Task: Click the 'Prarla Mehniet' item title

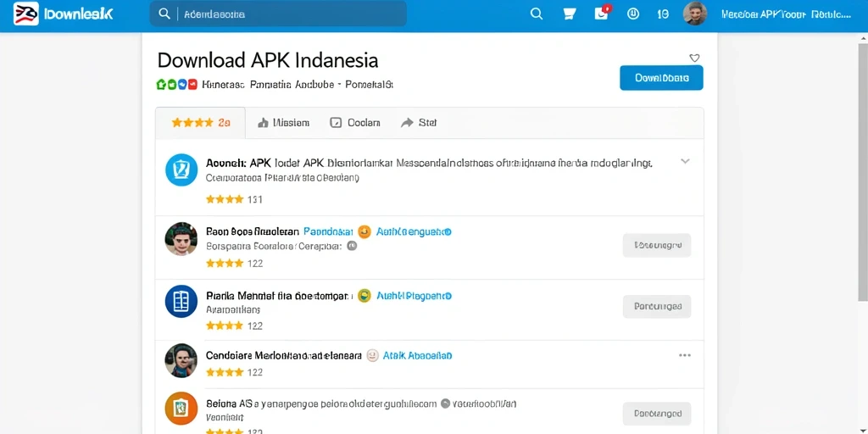Action: tap(278, 296)
